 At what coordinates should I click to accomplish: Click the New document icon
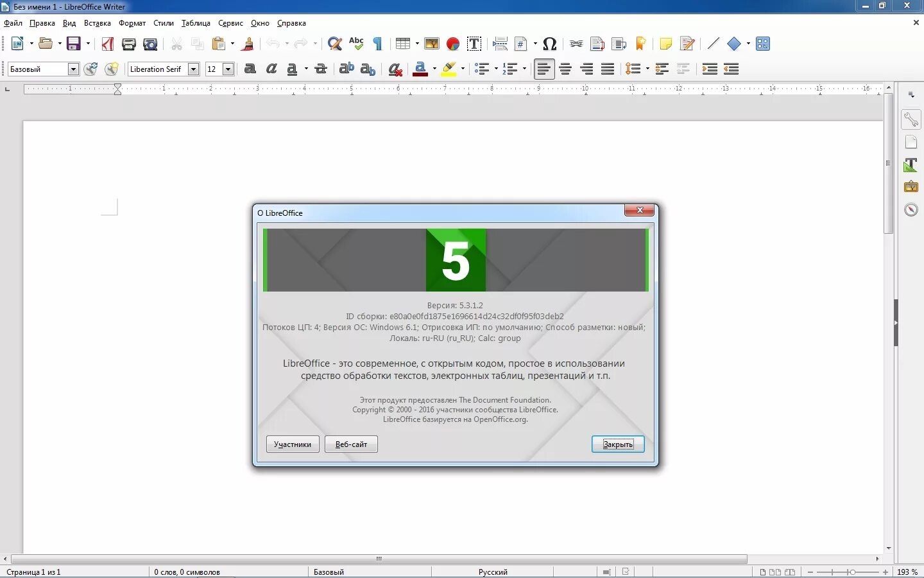pos(17,44)
